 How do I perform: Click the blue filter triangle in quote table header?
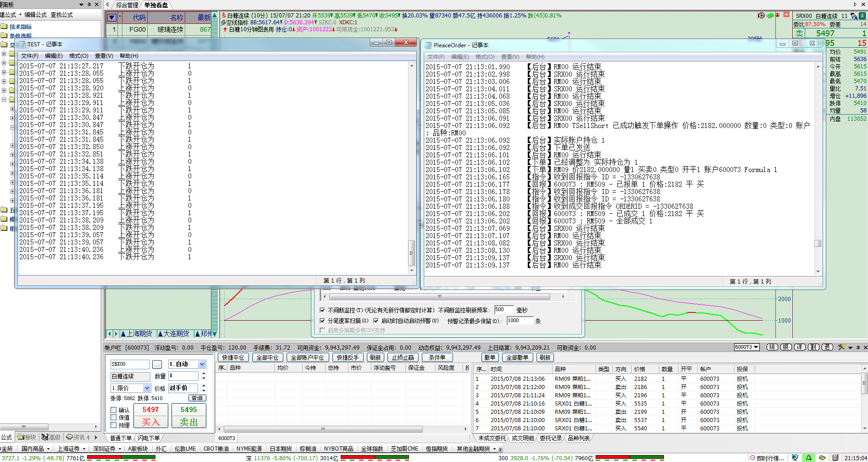pyautogui.click(x=111, y=18)
